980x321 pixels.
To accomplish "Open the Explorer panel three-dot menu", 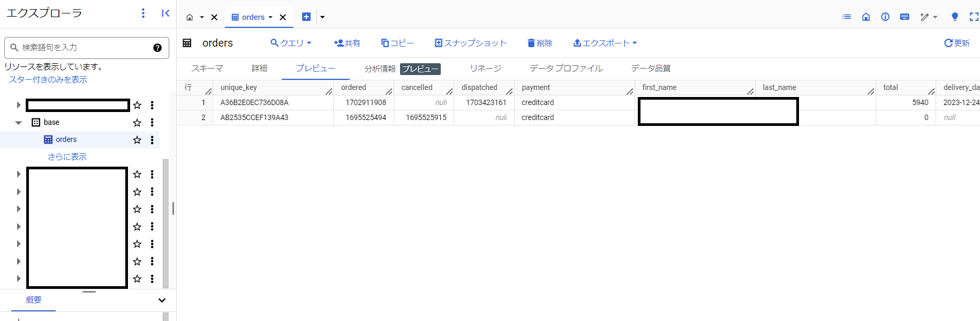I will [x=143, y=13].
